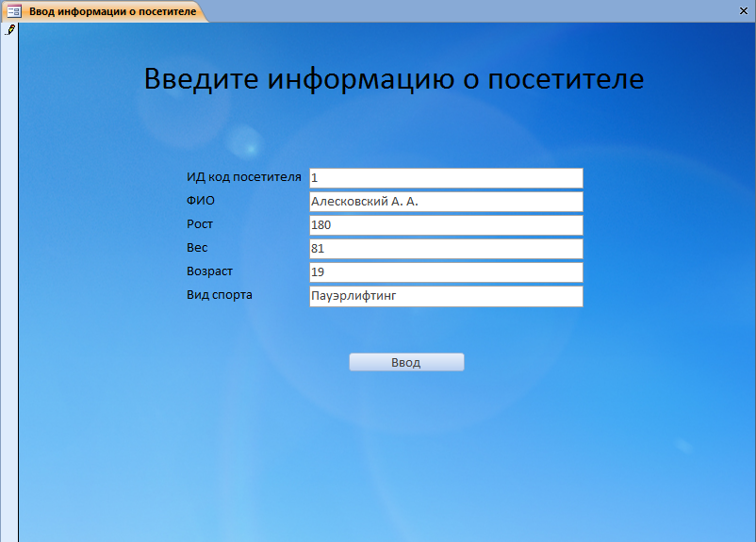Click the 'Ввод' button

(x=406, y=362)
